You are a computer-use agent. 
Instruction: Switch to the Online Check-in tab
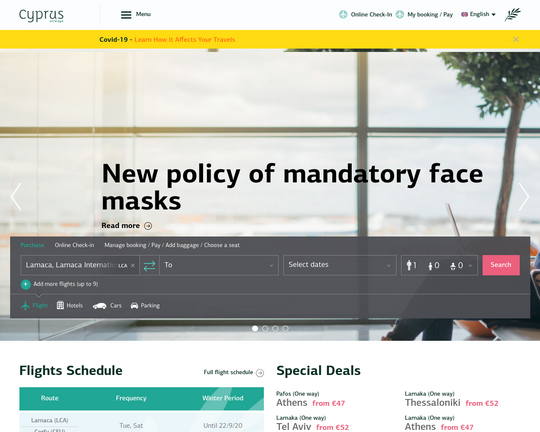74,245
